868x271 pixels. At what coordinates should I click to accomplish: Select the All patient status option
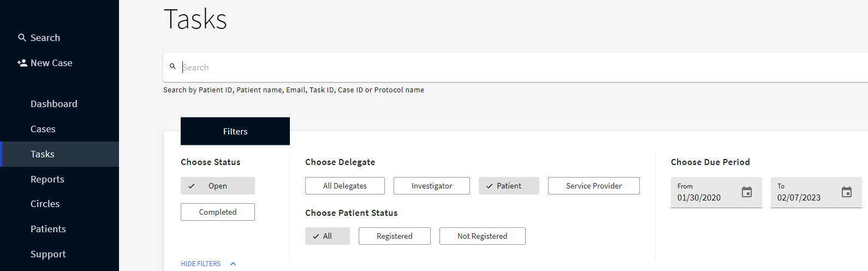(x=328, y=236)
